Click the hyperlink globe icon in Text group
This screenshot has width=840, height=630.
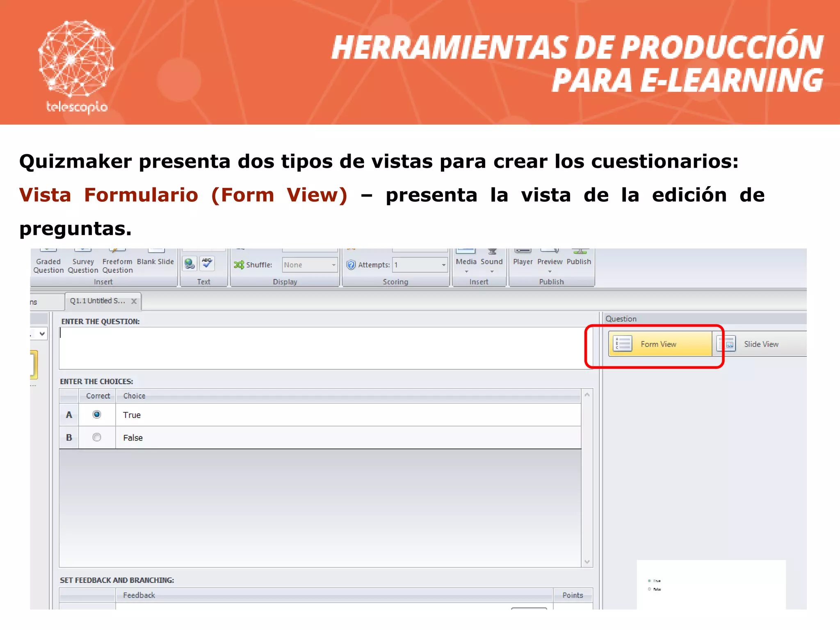(189, 264)
